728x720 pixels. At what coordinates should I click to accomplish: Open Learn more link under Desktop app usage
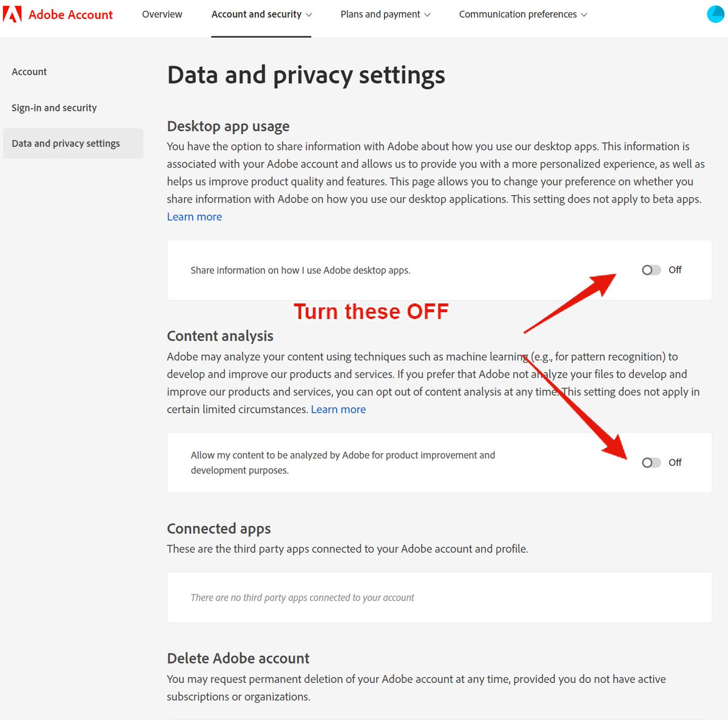[x=194, y=217]
